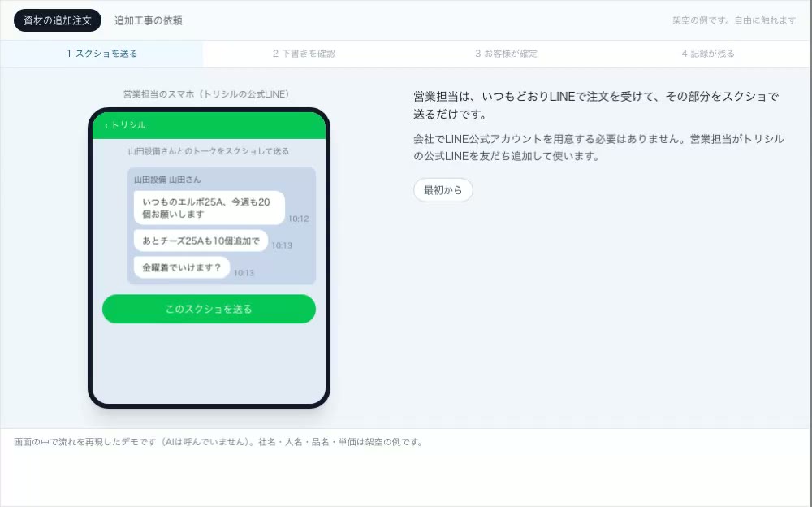Go to step 3 お客様が確定
Image resolution: width=812 pixels, height=507 pixels.
click(507, 54)
